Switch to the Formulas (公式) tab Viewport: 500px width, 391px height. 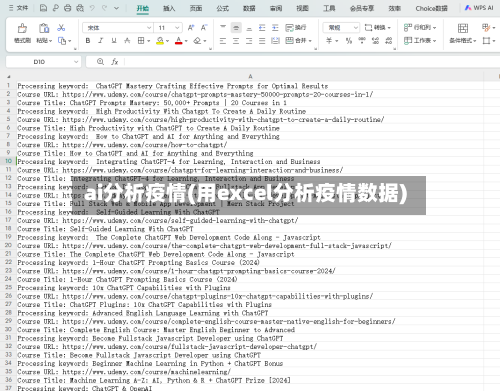coord(222,8)
